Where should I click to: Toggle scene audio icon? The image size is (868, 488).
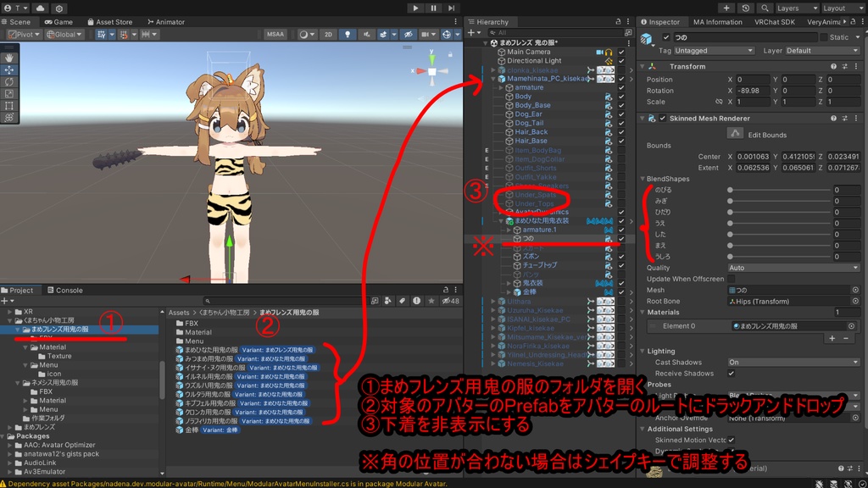[366, 34]
